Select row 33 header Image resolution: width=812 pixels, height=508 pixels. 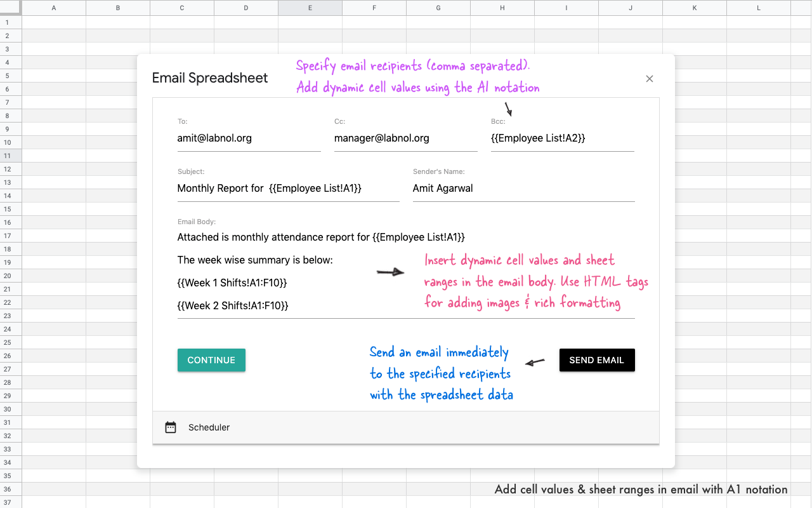coord(11,449)
